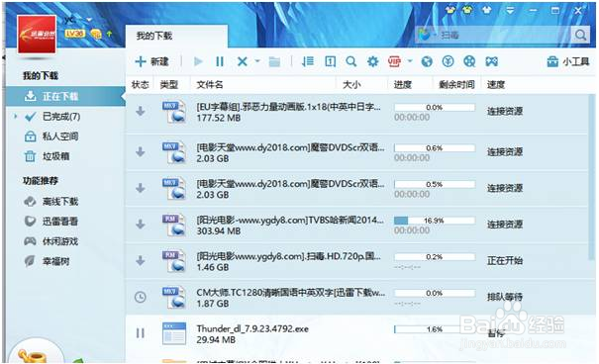Click the first yellow shirt skin icon in title bar
The height and width of the screenshot is (364, 599).
pyautogui.click(x=450, y=10)
